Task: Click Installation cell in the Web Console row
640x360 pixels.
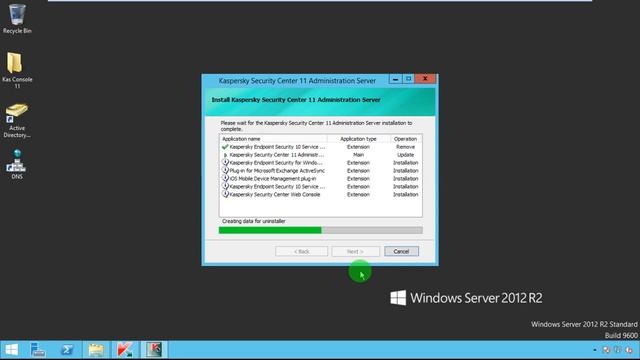Action: click(x=405, y=194)
